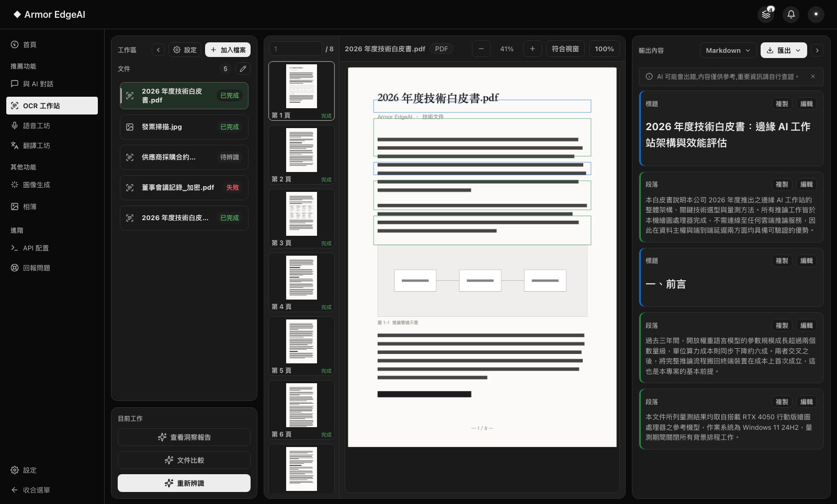Edit the 一、前言 heading block
The image size is (837, 504).
pyautogui.click(x=806, y=260)
